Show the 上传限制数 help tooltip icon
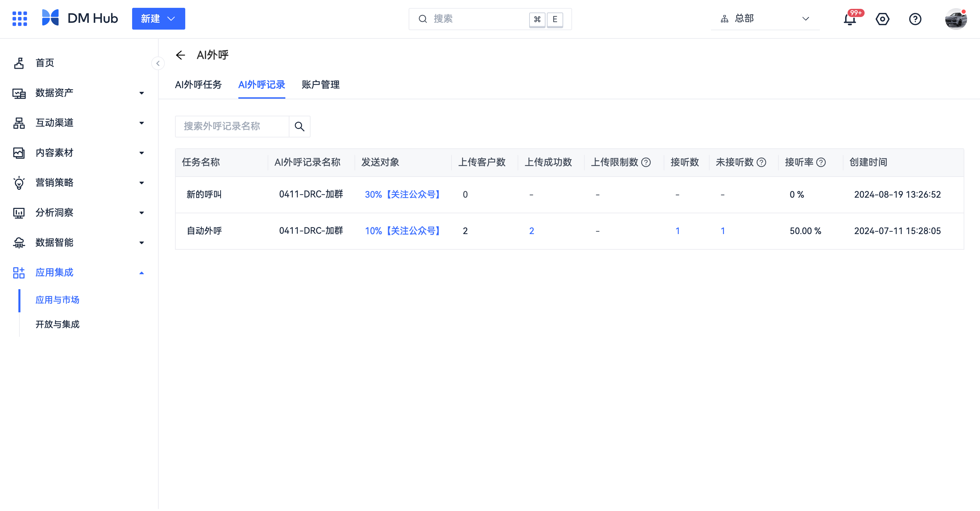Image resolution: width=980 pixels, height=511 pixels. tap(646, 162)
